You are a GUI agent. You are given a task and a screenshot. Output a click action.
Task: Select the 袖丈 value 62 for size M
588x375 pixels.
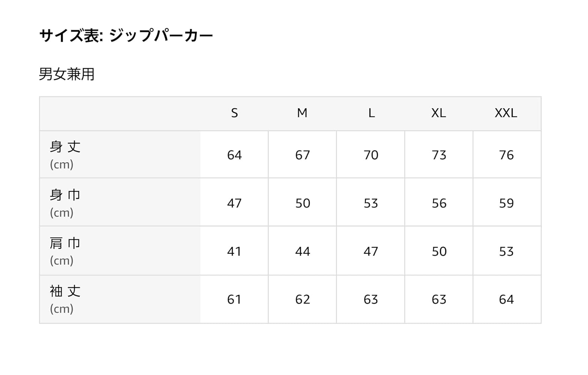tap(302, 299)
